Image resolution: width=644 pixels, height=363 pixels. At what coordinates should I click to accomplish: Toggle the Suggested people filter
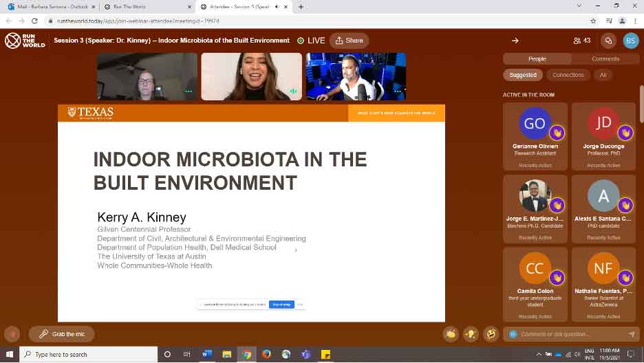[523, 75]
